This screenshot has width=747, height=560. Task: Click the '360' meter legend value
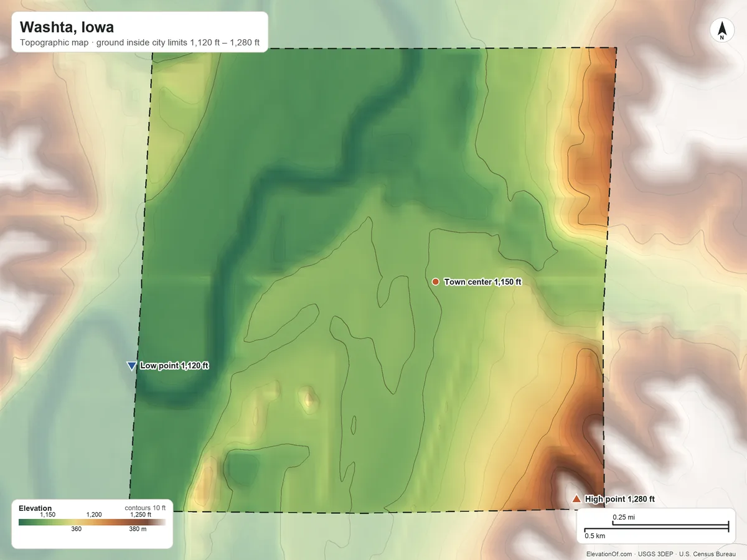pyautogui.click(x=76, y=530)
